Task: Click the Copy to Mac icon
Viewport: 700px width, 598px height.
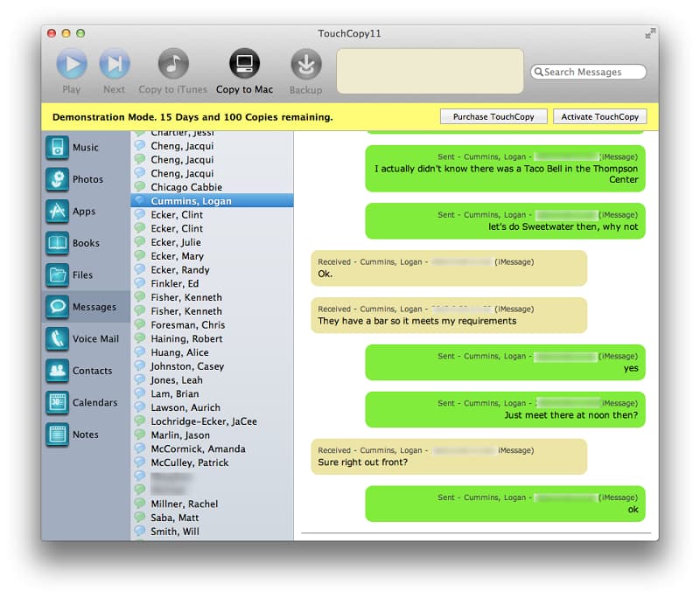Action: (x=244, y=64)
